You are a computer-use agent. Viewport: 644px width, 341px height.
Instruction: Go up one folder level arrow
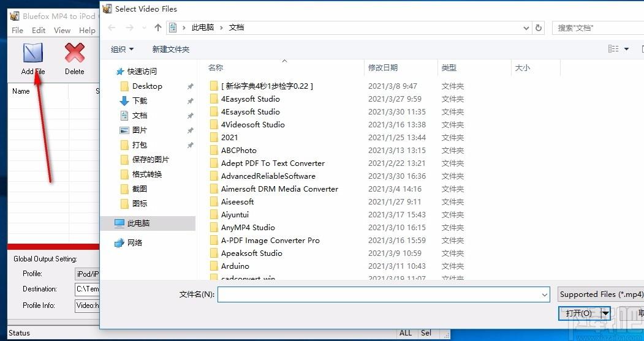[157, 28]
